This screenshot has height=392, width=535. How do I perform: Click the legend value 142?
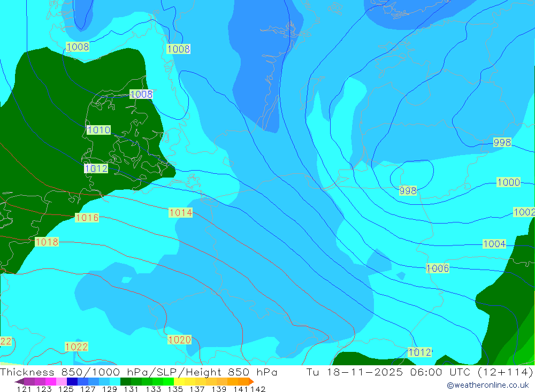click(258, 389)
